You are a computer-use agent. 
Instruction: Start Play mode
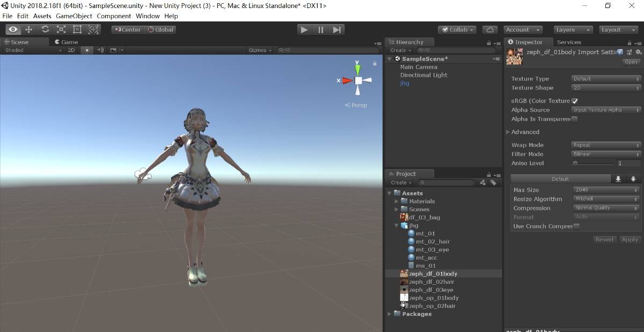pyautogui.click(x=304, y=29)
